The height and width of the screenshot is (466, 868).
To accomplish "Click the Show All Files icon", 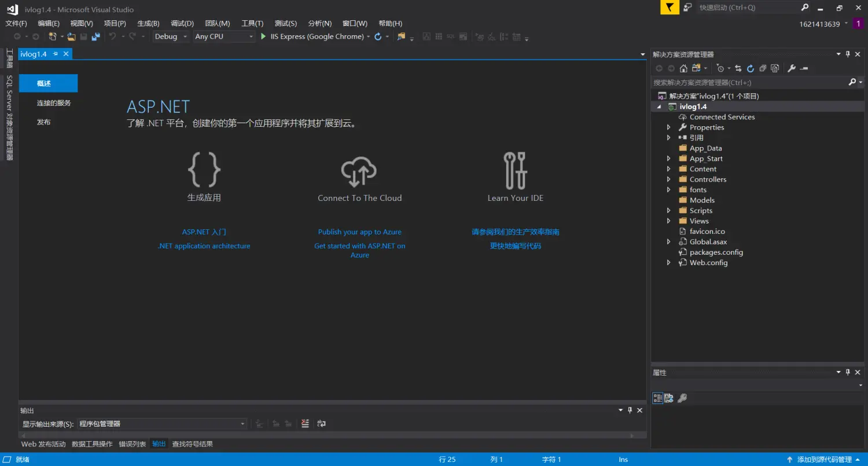I will click(x=775, y=68).
